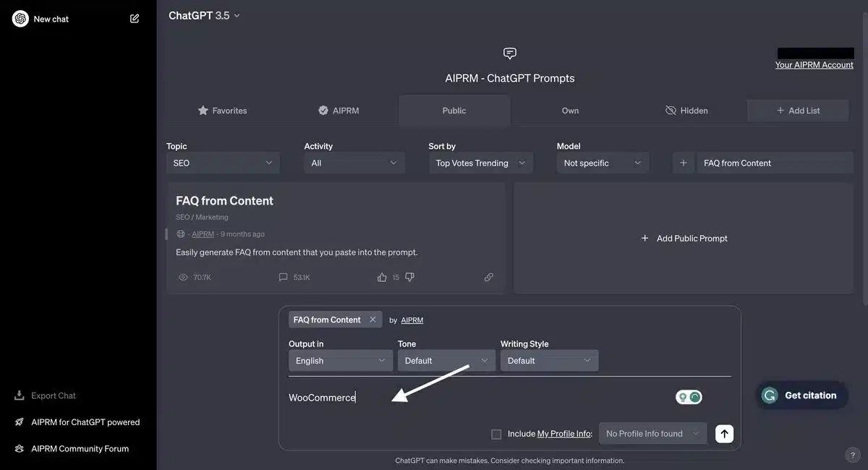This screenshot has height=470, width=868.
Task: Open the Tone Default dropdown
Action: coord(447,361)
